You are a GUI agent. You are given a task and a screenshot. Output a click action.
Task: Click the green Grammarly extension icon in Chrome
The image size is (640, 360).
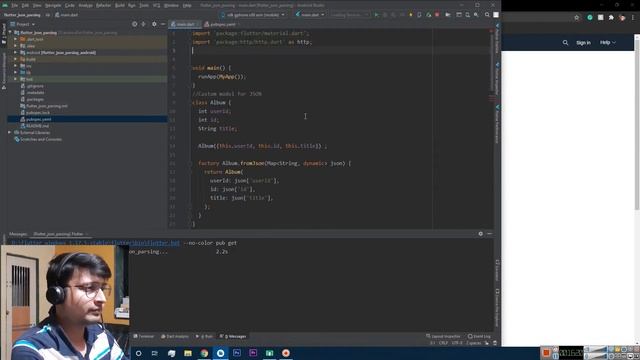point(590,18)
